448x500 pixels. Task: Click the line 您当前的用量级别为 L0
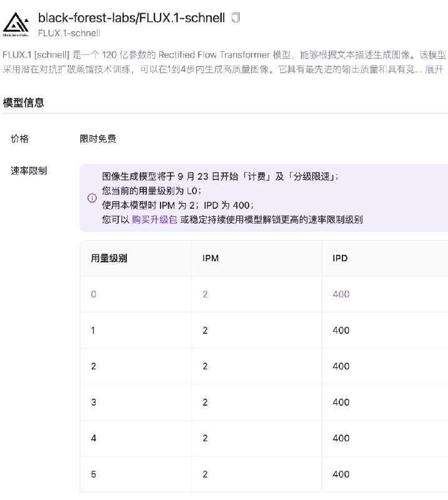[151, 191]
